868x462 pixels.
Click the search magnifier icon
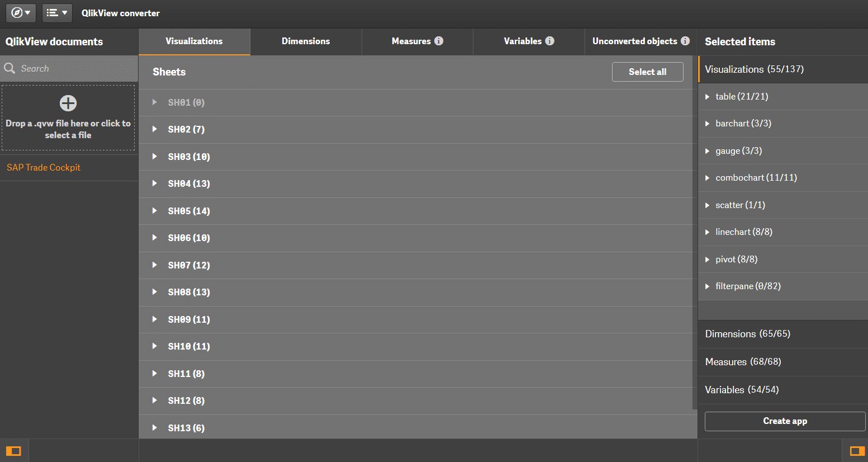click(10, 68)
